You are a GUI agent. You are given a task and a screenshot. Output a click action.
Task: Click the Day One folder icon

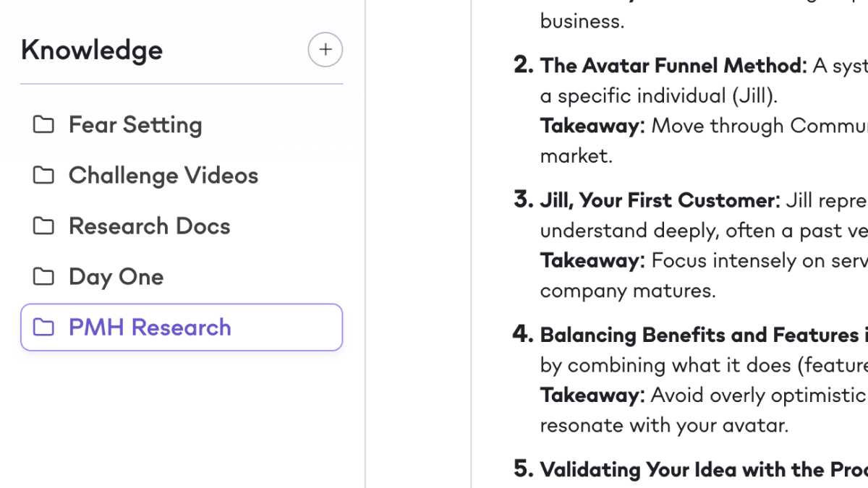click(x=43, y=277)
